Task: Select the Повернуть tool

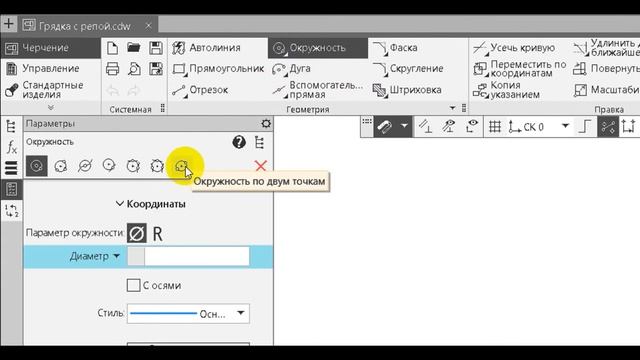Action: tap(606, 69)
